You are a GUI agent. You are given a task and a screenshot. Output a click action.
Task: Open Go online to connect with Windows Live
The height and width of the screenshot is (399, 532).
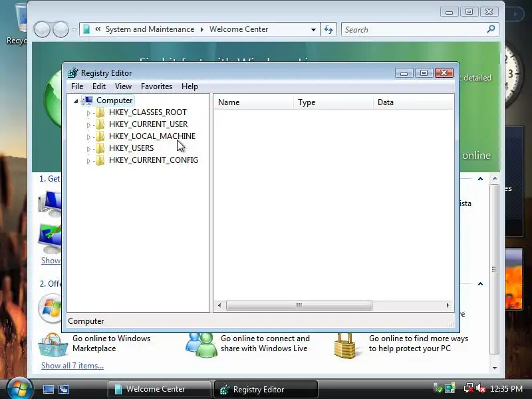tap(265, 343)
